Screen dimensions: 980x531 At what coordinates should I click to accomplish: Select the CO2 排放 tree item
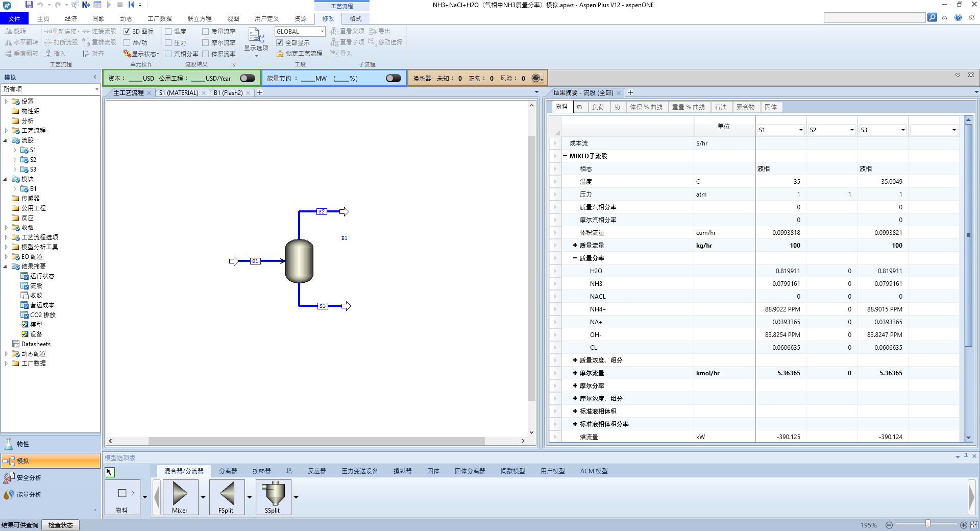(x=43, y=315)
